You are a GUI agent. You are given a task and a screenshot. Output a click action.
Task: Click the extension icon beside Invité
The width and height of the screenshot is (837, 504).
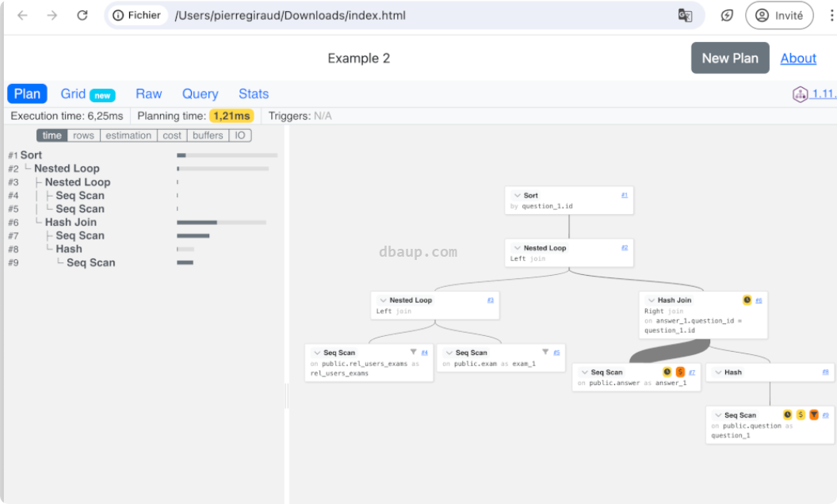coord(727,16)
